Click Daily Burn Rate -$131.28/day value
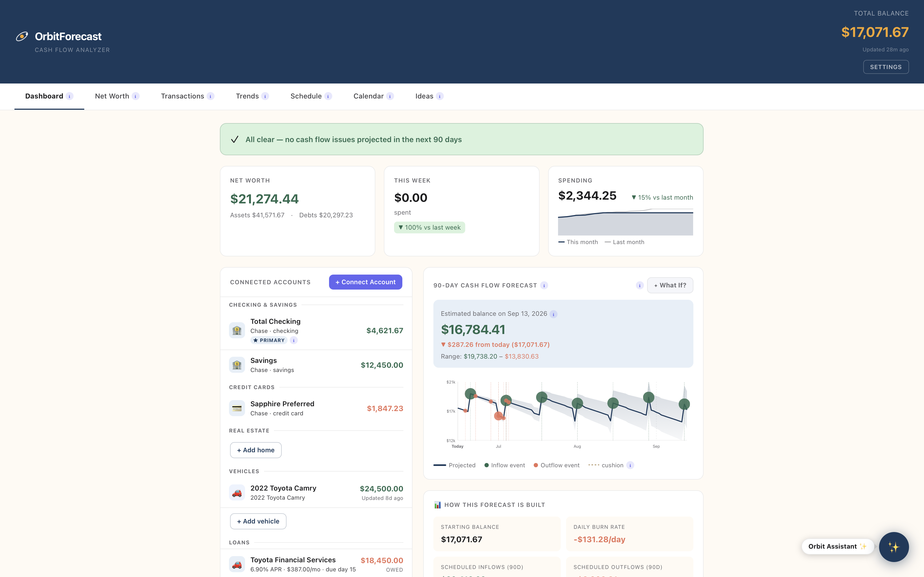The height and width of the screenshot is (577, 924). [599, 539]
